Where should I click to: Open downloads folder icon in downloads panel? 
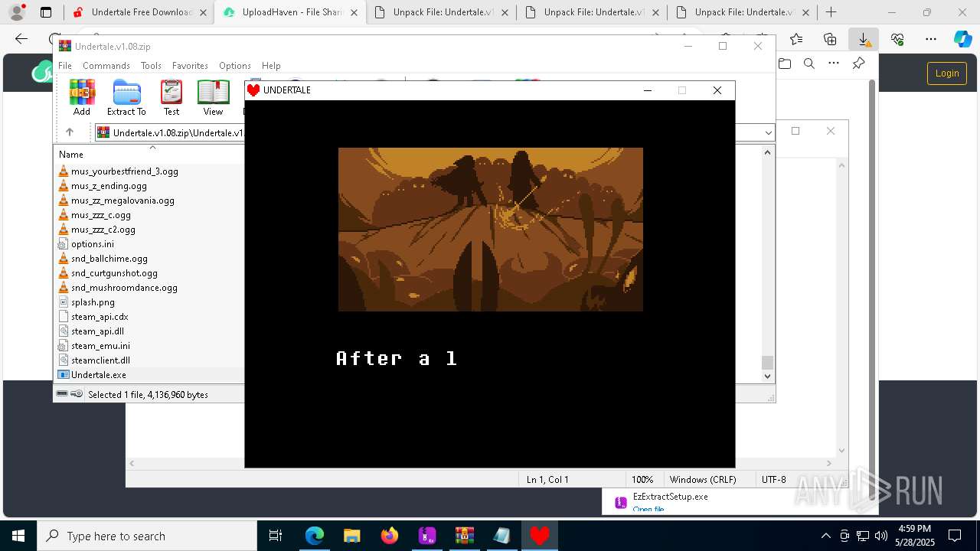click(x=785, y=64)
